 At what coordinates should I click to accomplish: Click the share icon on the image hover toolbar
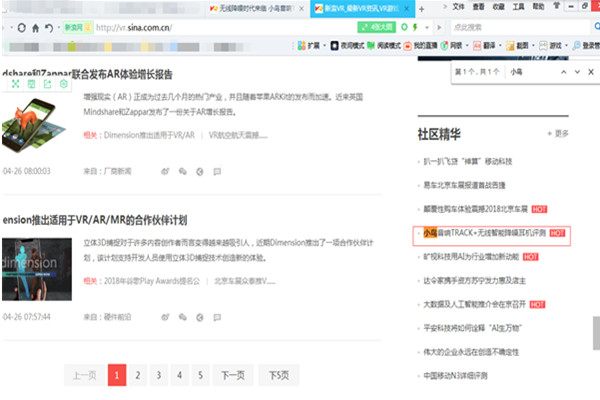coord(48,84)
